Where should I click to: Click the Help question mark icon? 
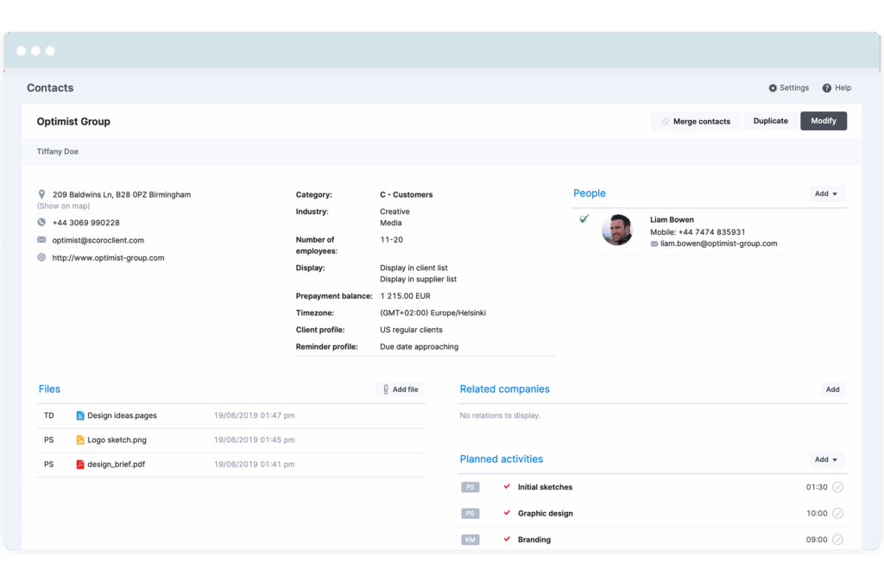(826, 88)
